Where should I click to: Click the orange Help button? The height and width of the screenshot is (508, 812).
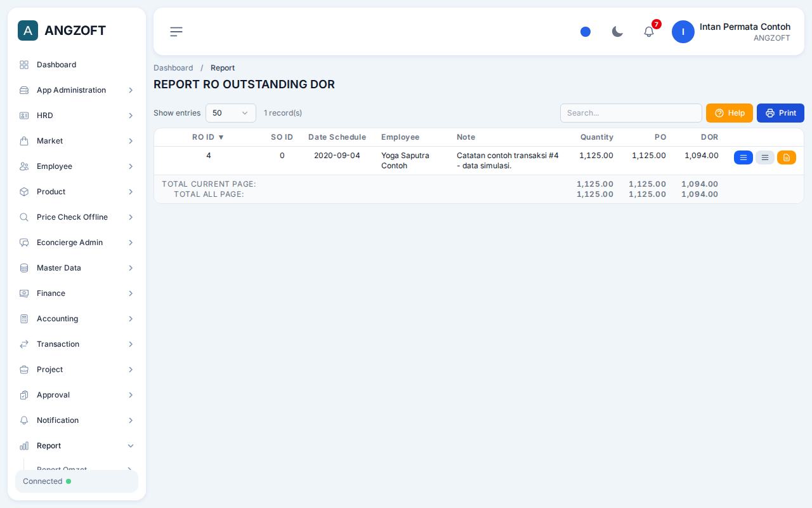coord(730,113)
